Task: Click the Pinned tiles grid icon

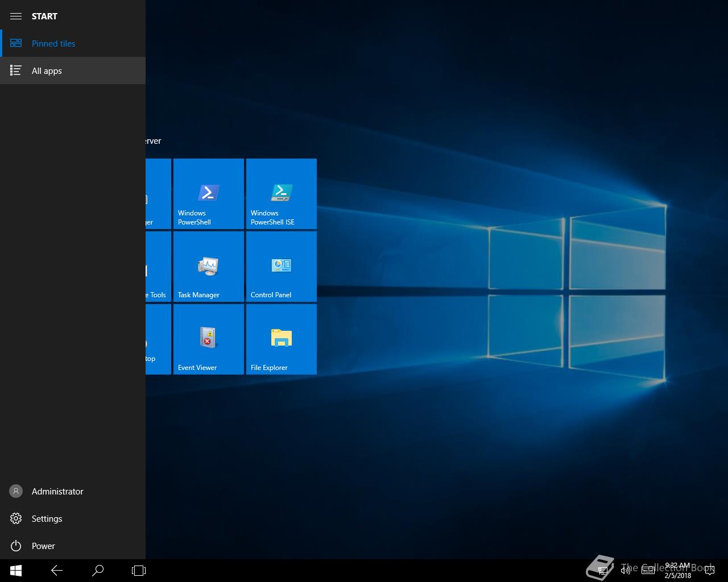Action: pos(16,43)
